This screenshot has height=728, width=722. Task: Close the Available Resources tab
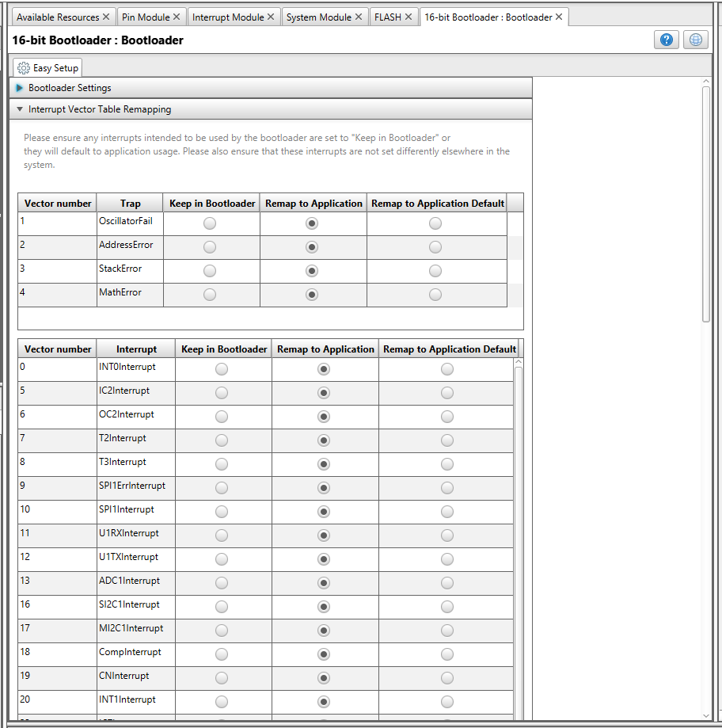pos(106,17)
